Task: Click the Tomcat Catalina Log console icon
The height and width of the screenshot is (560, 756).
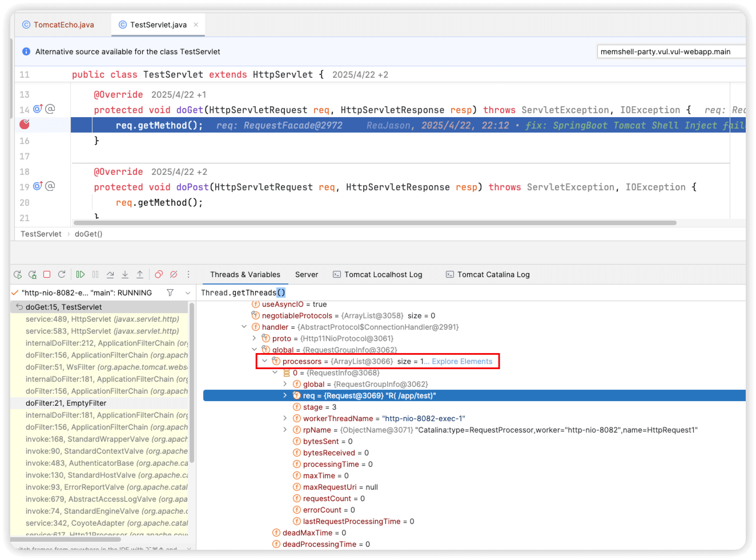Action: coord(450,274)
